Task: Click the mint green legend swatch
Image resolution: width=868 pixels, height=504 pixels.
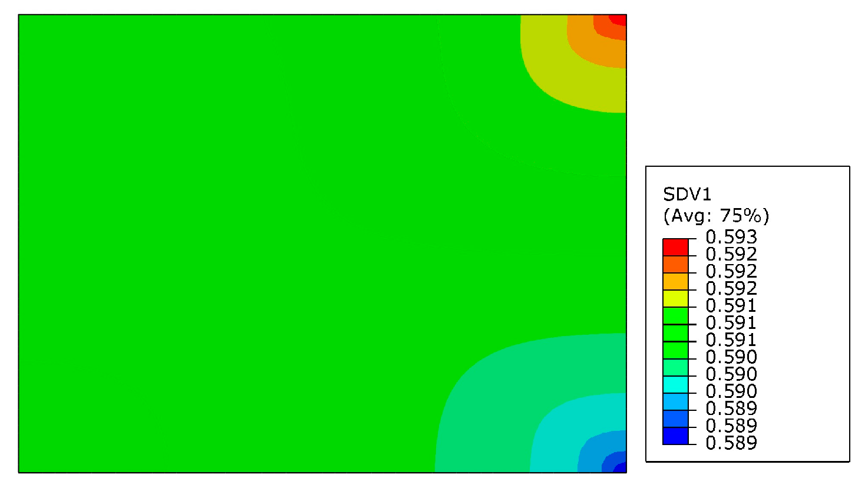Action: click(x=675, y=367)
